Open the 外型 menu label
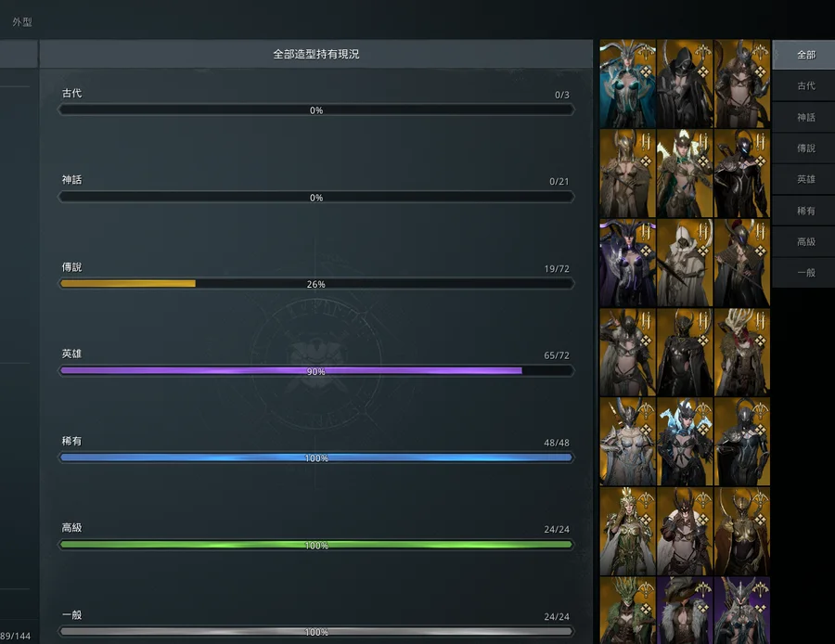Viewport: 835px width, 644px height. pos(22,22)
